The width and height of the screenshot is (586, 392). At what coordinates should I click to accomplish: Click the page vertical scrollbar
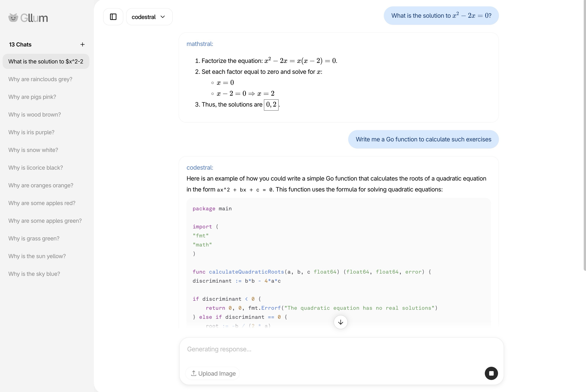pyautogui.click(x=584, y=135)
